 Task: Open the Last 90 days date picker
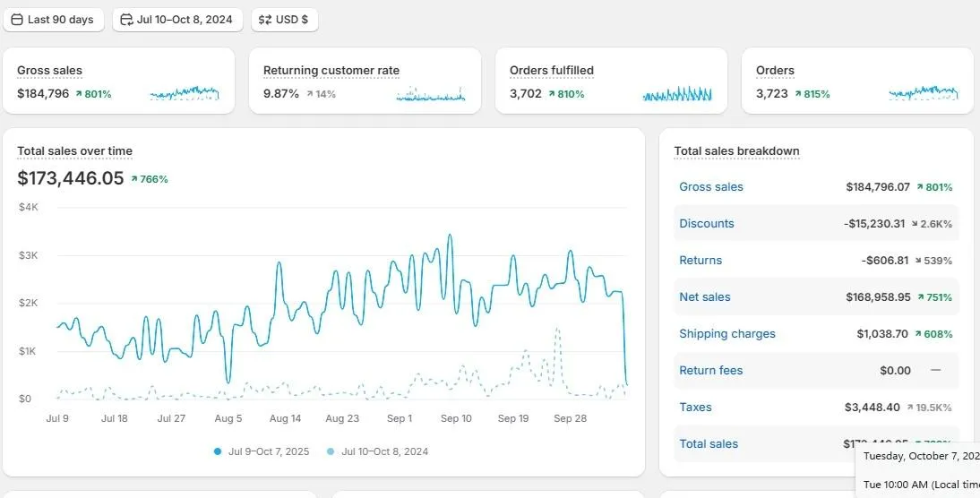coord(53,20)
